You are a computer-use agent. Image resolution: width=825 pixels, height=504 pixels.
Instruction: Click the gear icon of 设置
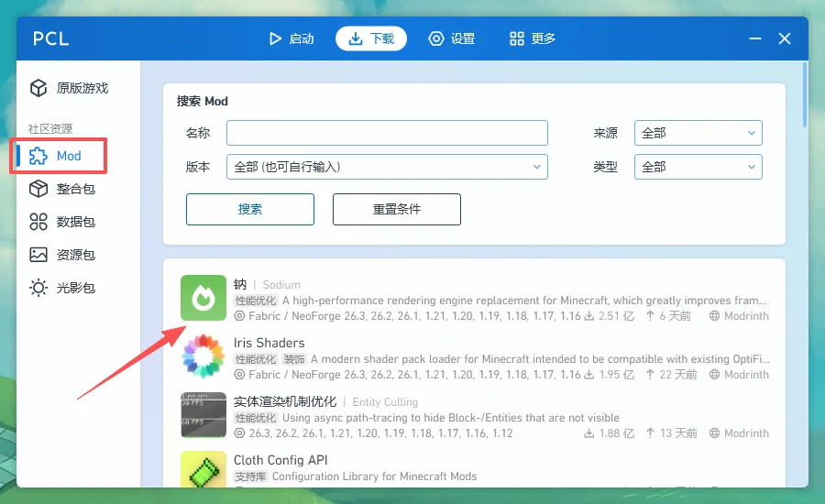pyautogui.click(x=436, y=38)
